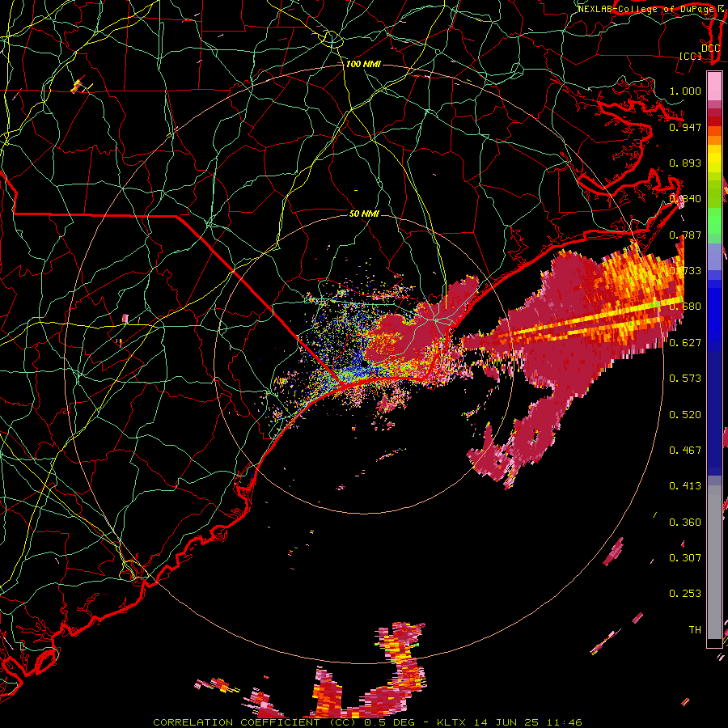
Task: Click the 0.573 scale value
Action: [x=685, y=379]
